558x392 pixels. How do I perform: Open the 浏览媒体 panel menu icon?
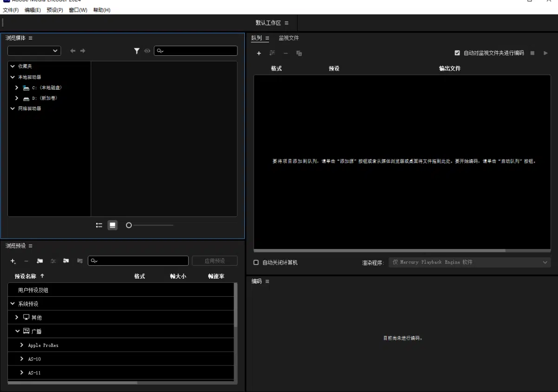(30, 38)
